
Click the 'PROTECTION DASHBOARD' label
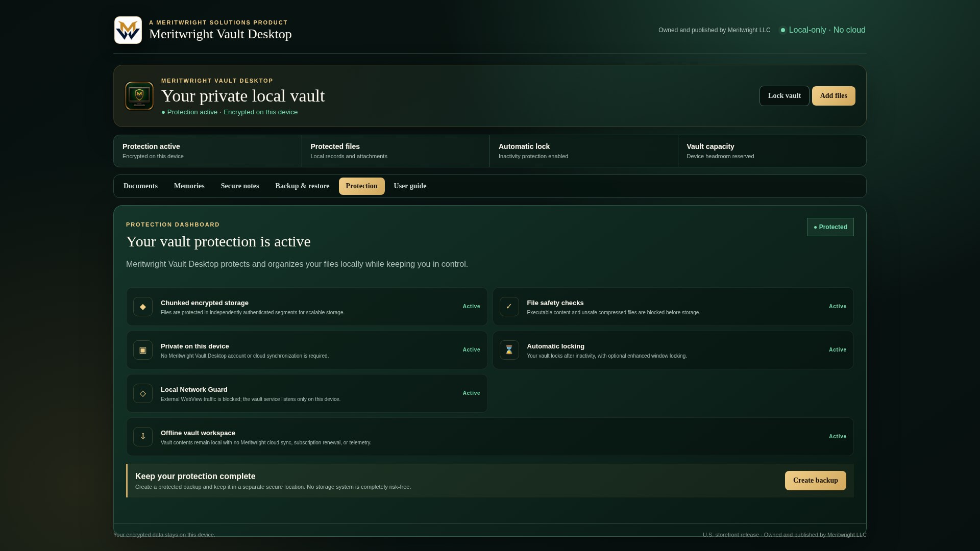(173, 224)
